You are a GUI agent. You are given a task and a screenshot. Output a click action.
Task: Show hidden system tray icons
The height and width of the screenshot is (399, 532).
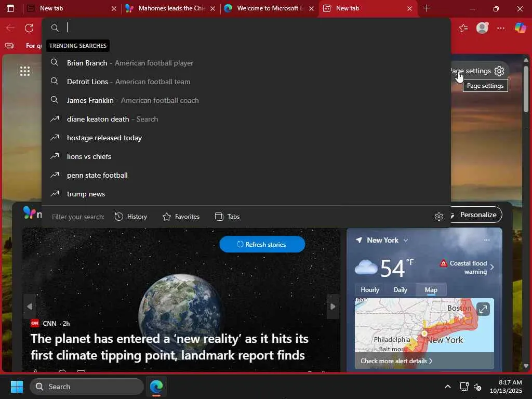448,387
